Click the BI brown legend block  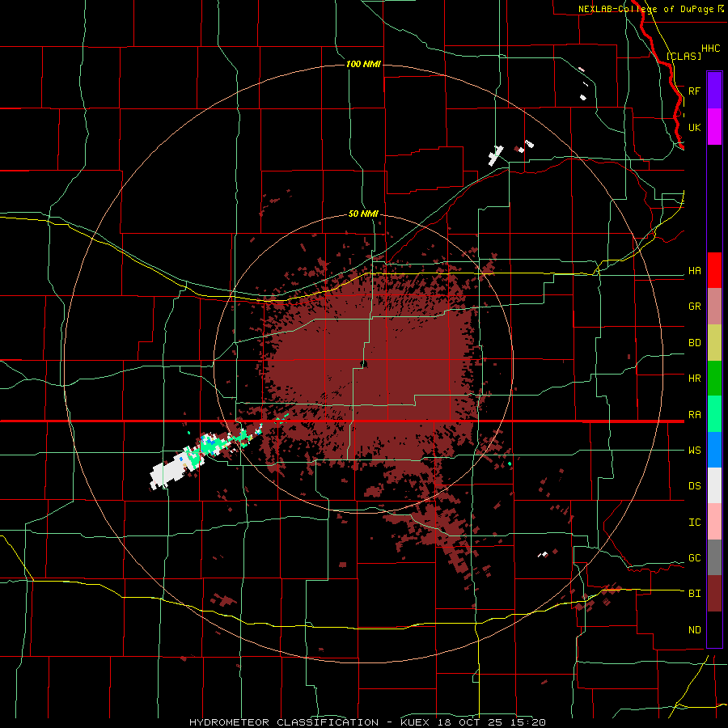point(714,594)
